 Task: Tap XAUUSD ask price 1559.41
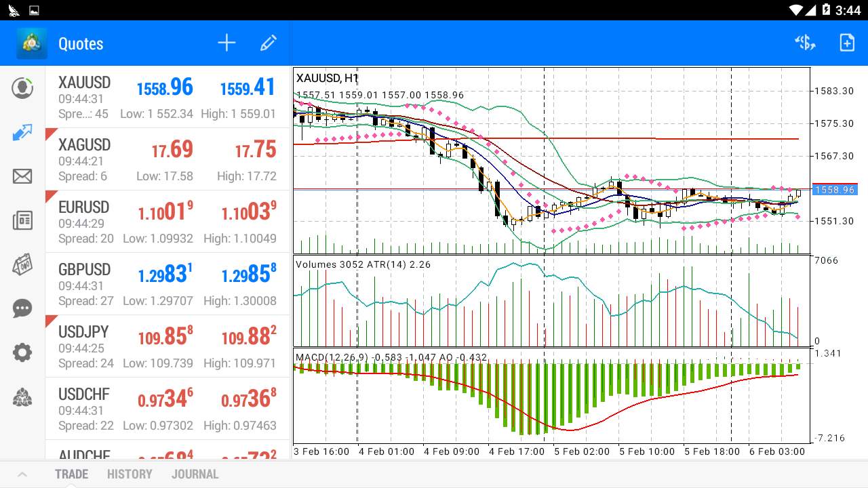[248, 87]
